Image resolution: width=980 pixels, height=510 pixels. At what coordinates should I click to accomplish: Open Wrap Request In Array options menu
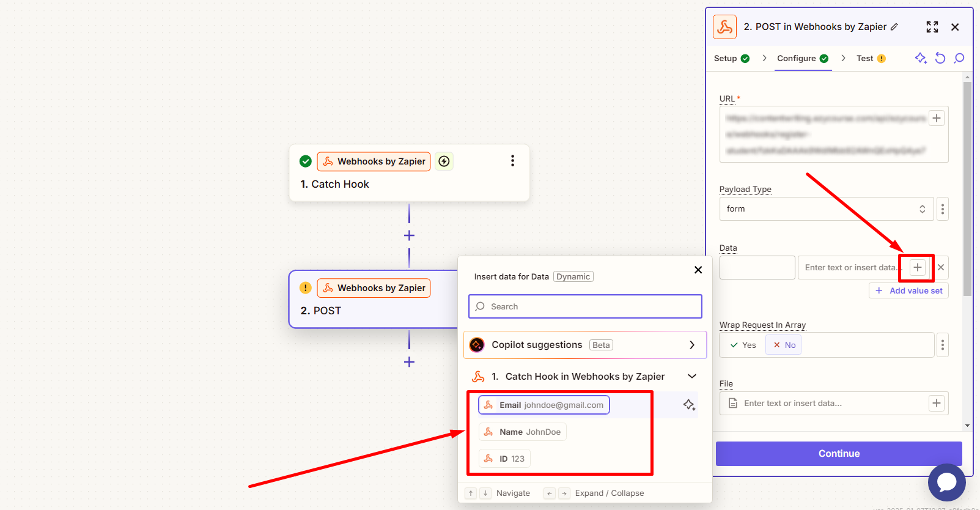pos(943,346)
